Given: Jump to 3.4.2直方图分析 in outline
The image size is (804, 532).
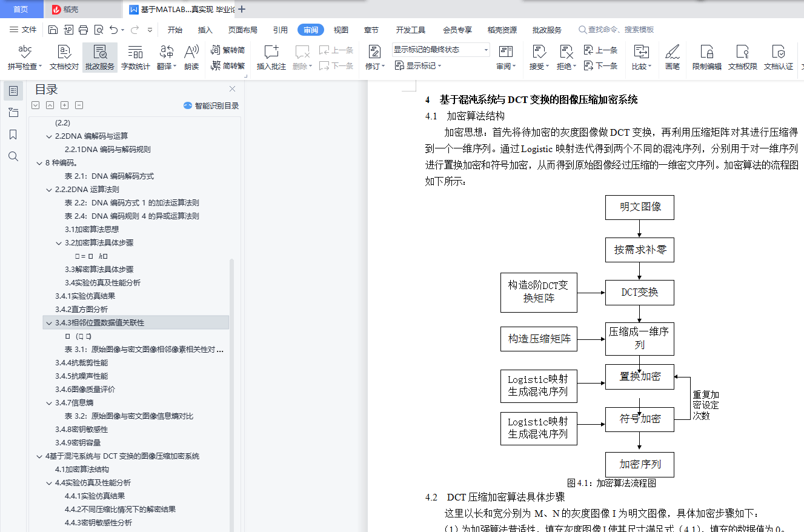Looking at the screenshot, I should point(81,310).
